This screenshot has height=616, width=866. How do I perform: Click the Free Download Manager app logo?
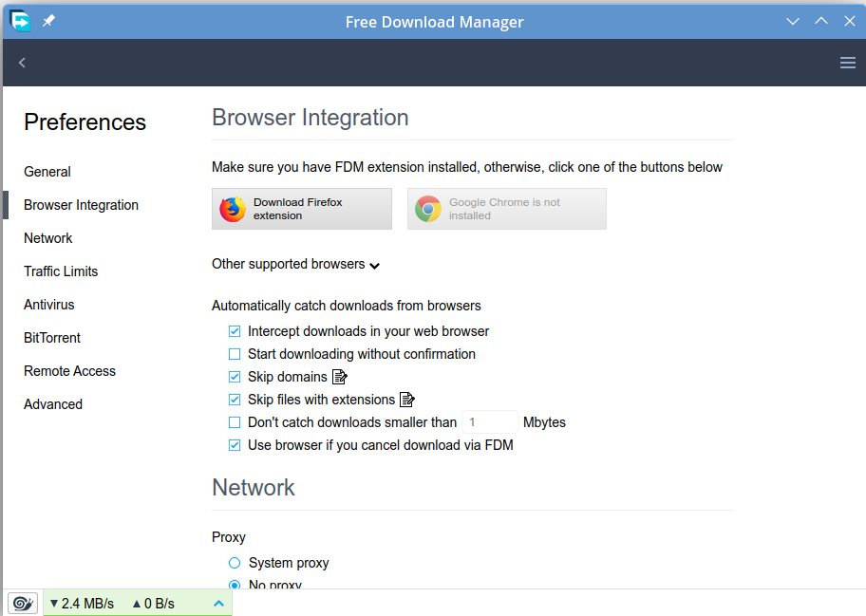pos(20,22)
